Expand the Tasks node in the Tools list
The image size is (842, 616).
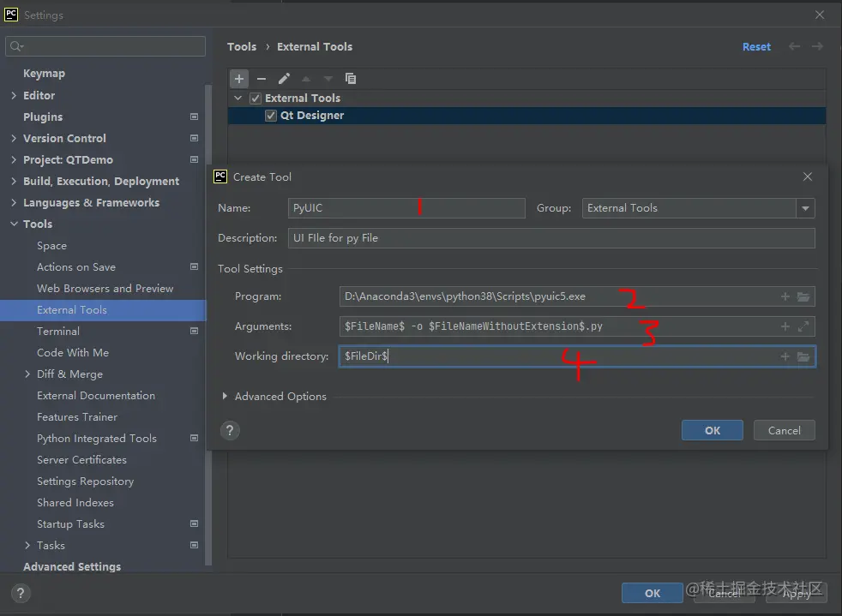pyautogui.click(x=27, y=545)
